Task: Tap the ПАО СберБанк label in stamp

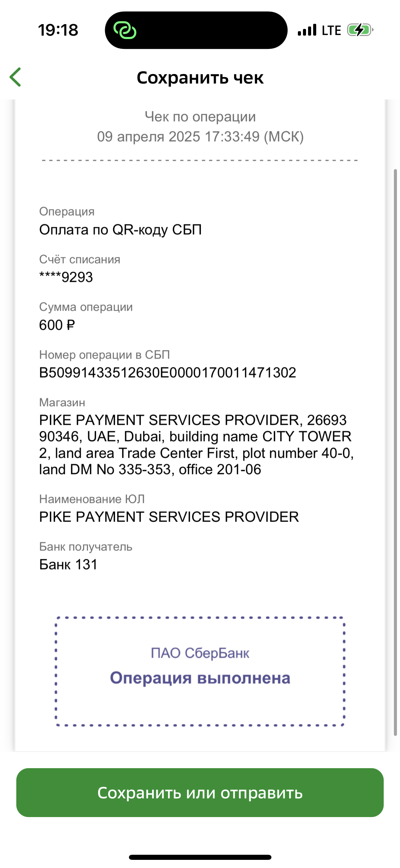Action: coord(200,653)
